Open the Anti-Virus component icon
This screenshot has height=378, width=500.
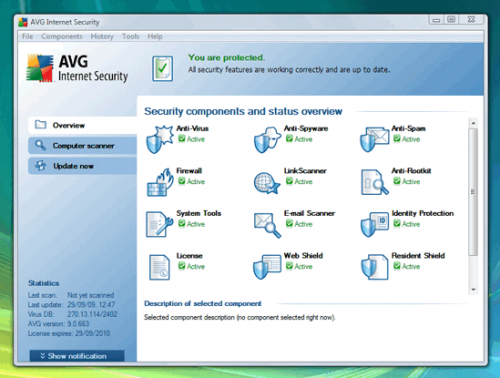[160, 139]
